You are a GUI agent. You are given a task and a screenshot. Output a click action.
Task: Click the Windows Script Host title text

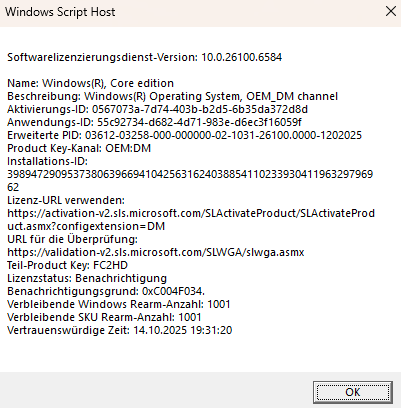(x=60, y=12)
